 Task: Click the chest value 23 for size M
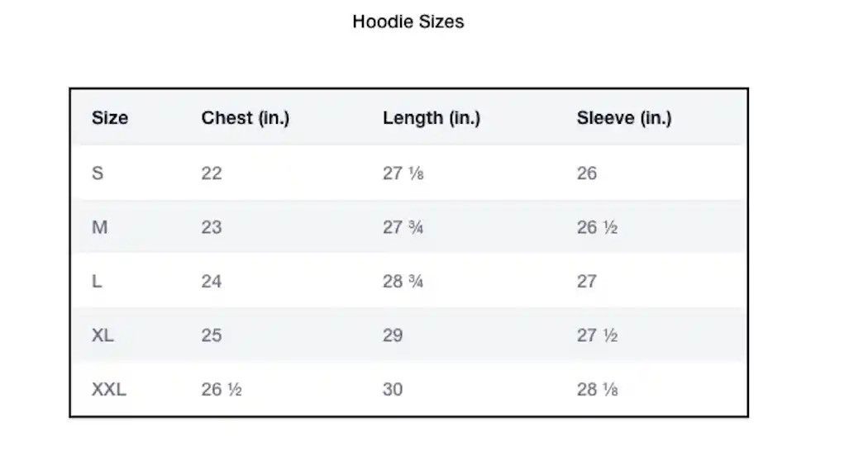click(x=212, y=227)
